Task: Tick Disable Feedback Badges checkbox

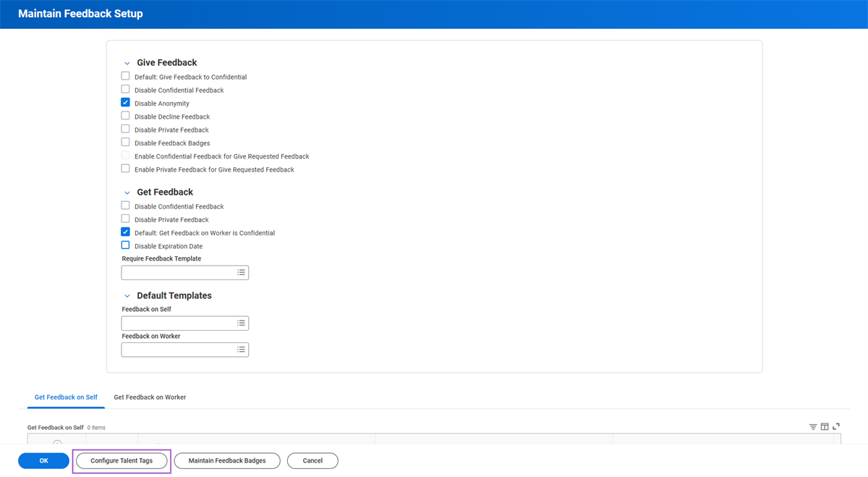Action: tap(125, 143)
